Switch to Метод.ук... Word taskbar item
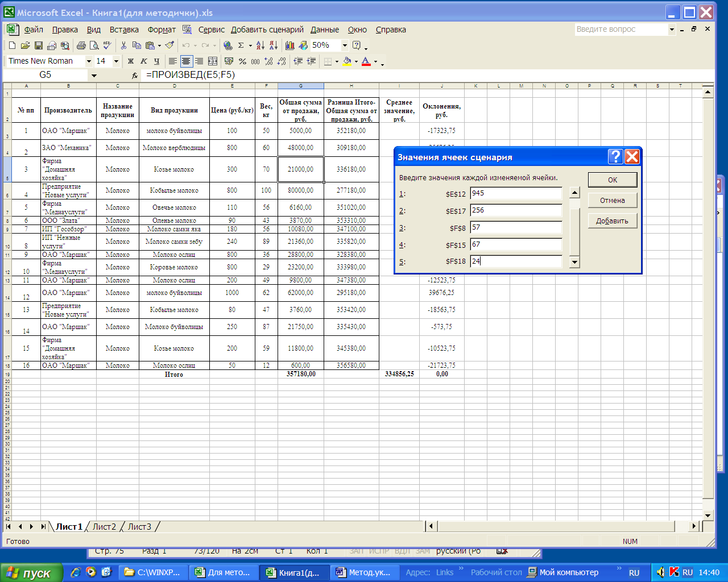 coord(364,572)
